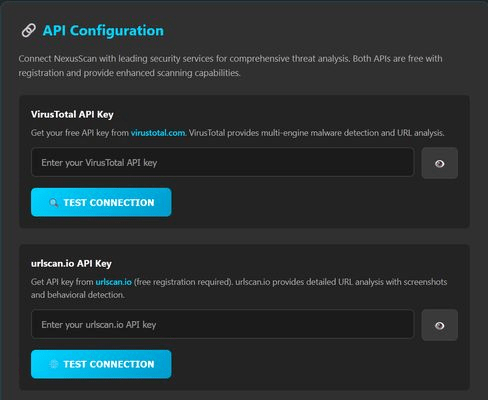Viewport: 488px width, 400px height.
Task: Show the VirusTotal API key with eye icon
Action: point(439,163)
